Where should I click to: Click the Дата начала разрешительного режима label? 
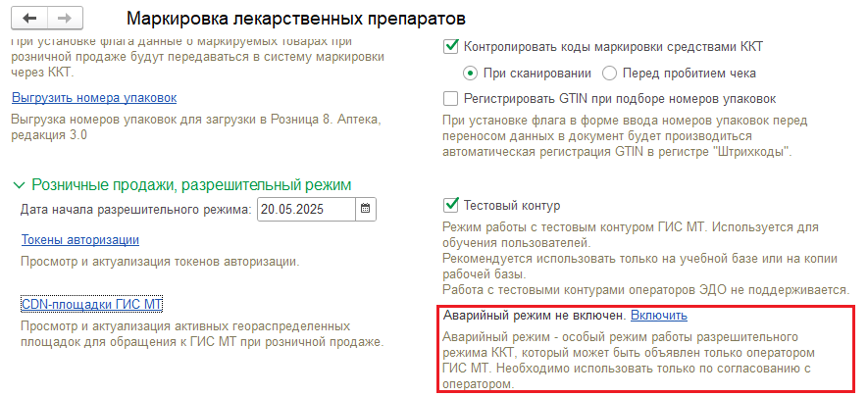pyautogui.click(x=136, y=210)
